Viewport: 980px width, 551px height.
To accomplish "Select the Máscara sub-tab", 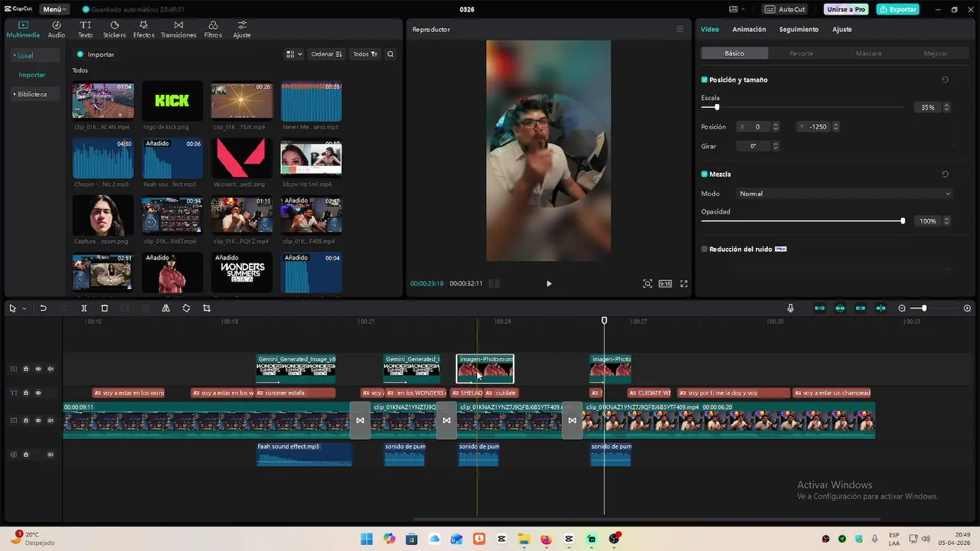I will [868, 54].
